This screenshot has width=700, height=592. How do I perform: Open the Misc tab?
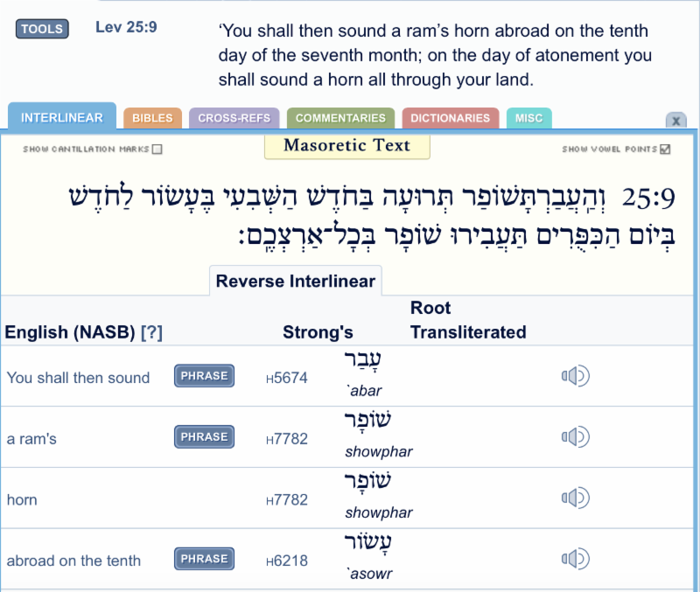[528, 118]
